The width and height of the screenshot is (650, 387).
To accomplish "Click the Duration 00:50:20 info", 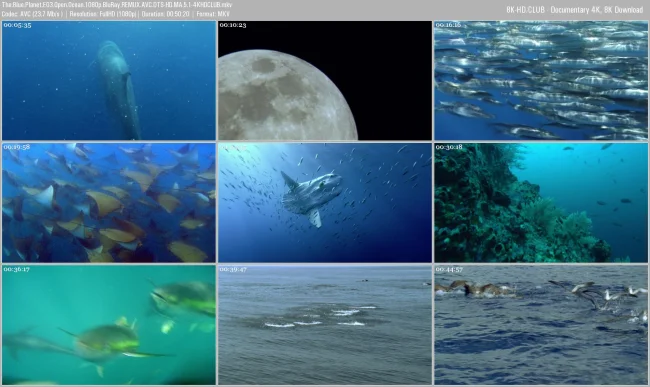I will pos(166,14).
